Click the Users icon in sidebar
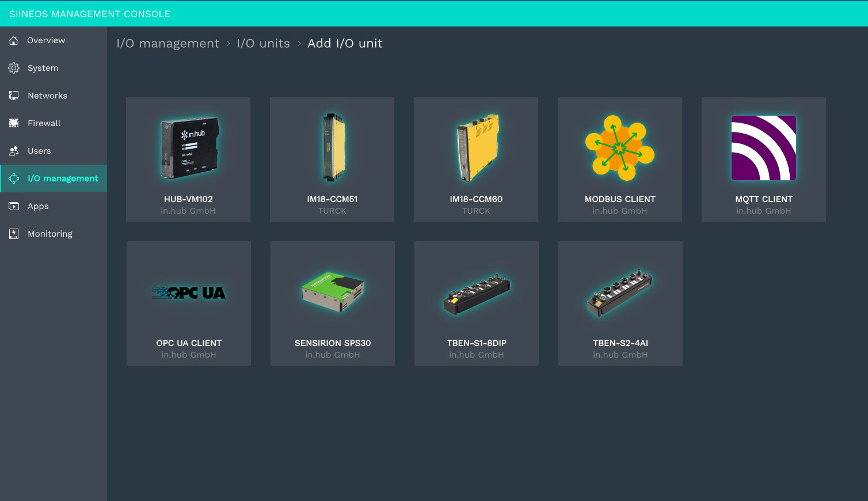Image resolution: width=868 pixels, height=501 pixels. tap(14, 151)
